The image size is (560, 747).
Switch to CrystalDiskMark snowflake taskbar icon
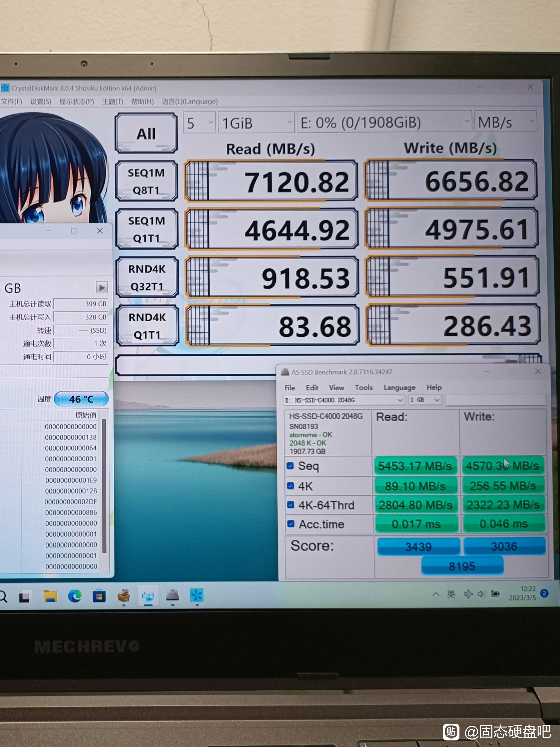[197, 595]
